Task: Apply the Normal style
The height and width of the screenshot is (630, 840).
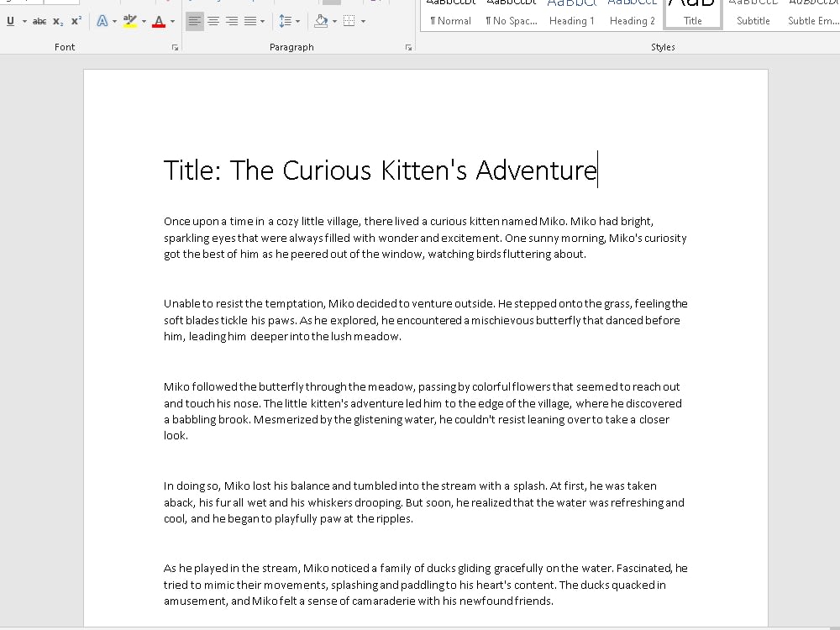Action: click(450, 15)
